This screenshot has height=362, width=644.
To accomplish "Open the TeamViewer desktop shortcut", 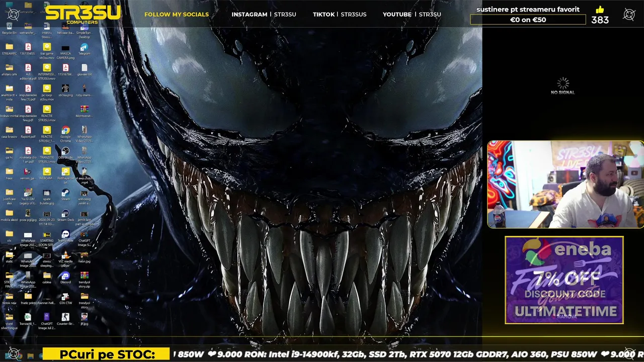I will point(65,236).
